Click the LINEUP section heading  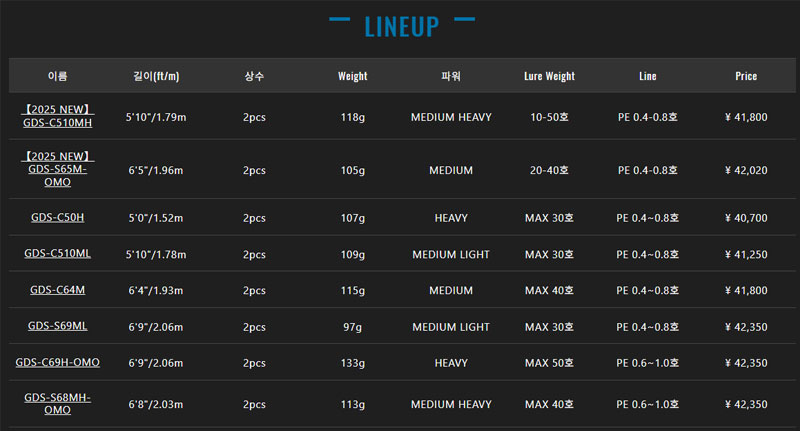coord(401,26)
